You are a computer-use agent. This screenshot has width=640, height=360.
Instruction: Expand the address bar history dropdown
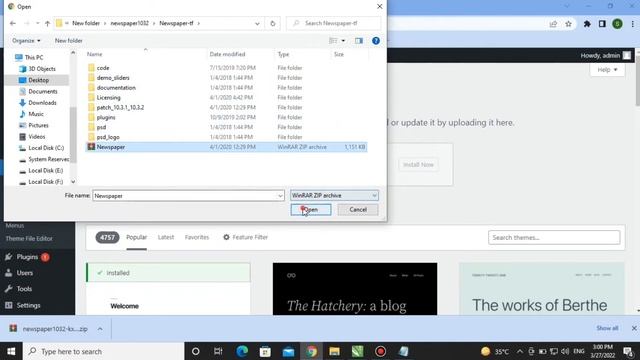(257, 23)
